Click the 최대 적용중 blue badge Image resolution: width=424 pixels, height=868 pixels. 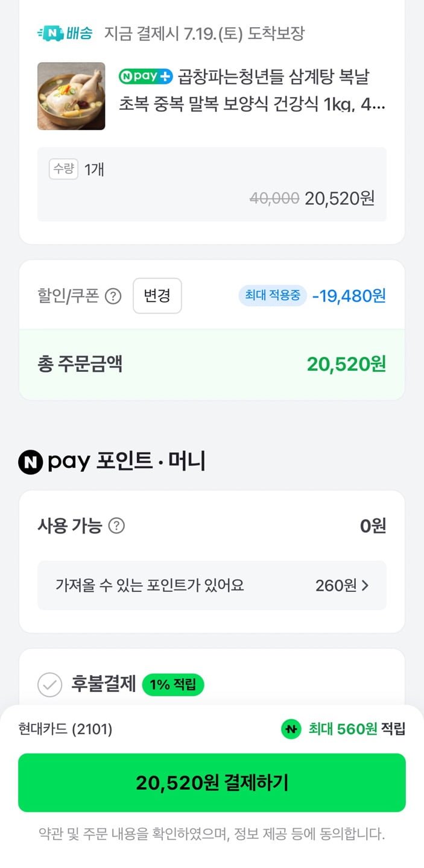coord(273,296)
